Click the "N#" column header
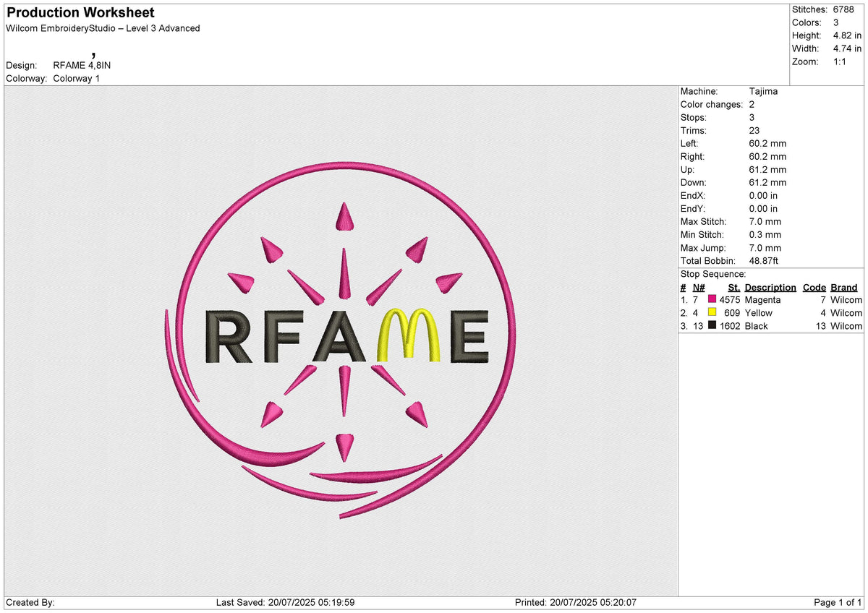This screenshot has width=868, height=613. (x=699, y=288)
